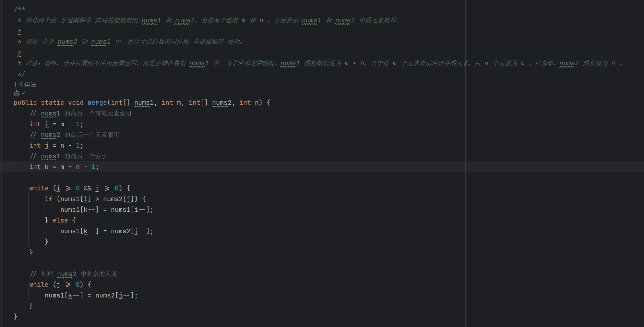Screen dimensions: 644x327
Task: Click variable k in the highlighted line
Action: click(x=47, y=167)
